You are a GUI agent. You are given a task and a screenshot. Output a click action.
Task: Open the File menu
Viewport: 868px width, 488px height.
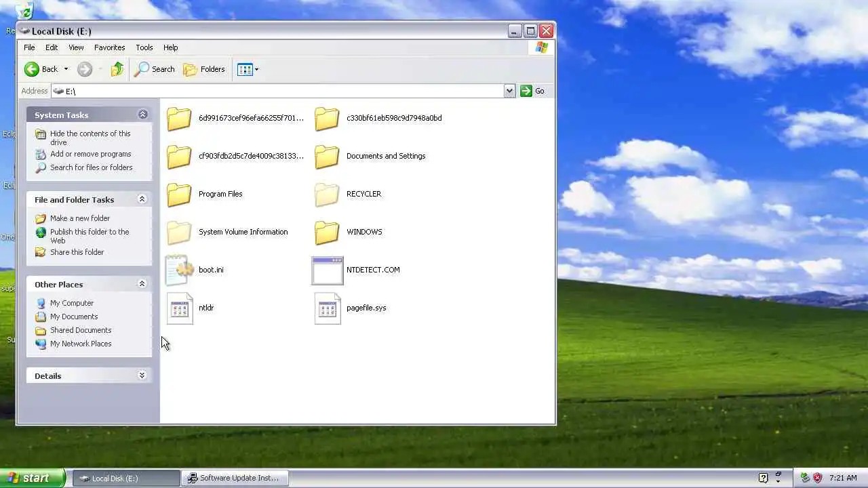pos(29,47)
